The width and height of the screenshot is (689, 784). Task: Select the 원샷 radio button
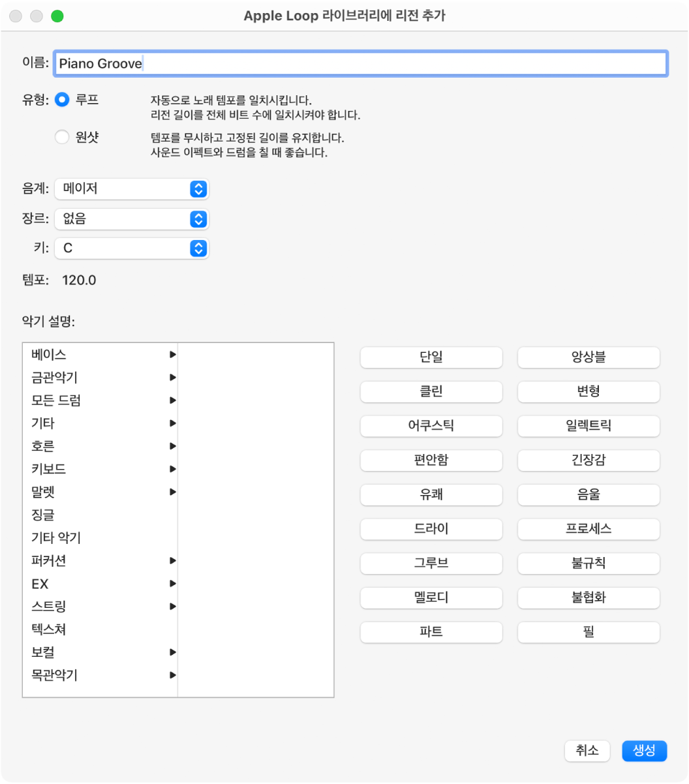pos(62,137)
